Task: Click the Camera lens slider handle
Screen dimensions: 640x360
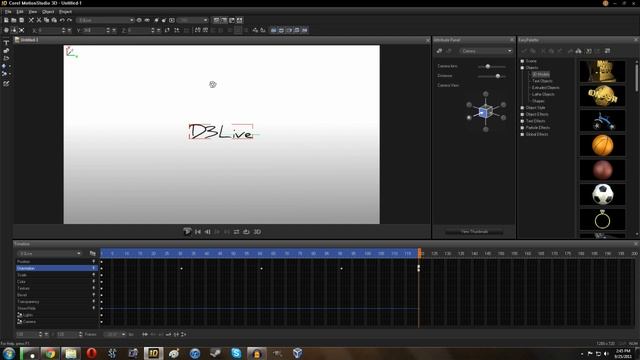Action: [488, 66]
